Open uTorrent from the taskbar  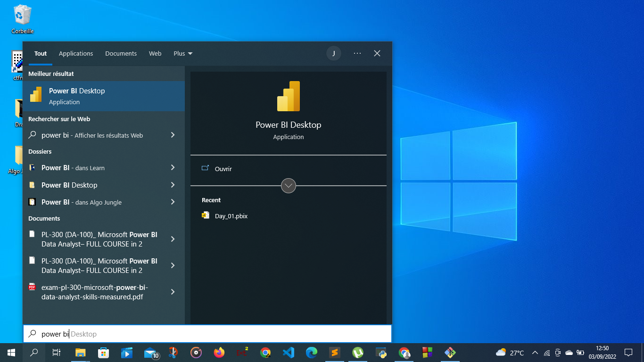coord(358,353)
